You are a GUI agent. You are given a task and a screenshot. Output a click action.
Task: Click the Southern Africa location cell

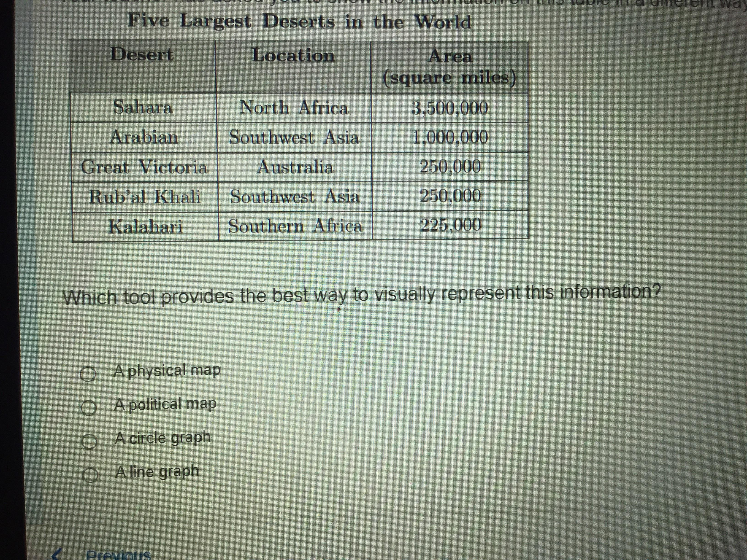pos(295,226)
